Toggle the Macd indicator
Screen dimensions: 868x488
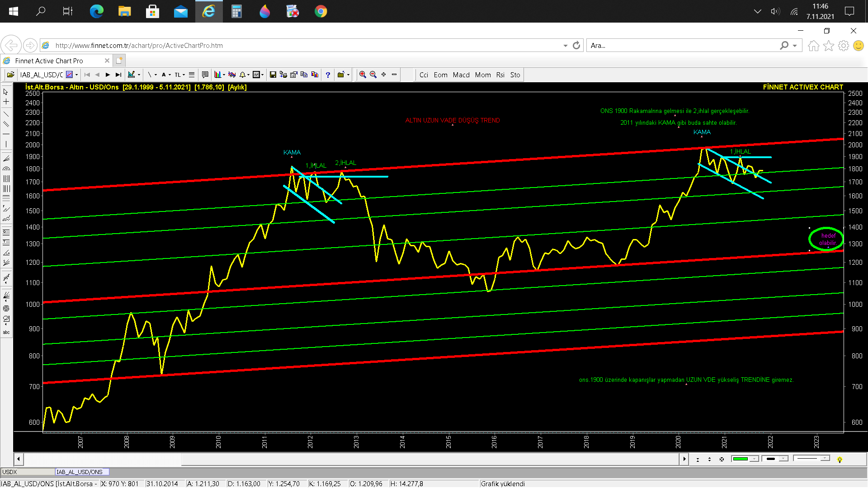[461, 75]
